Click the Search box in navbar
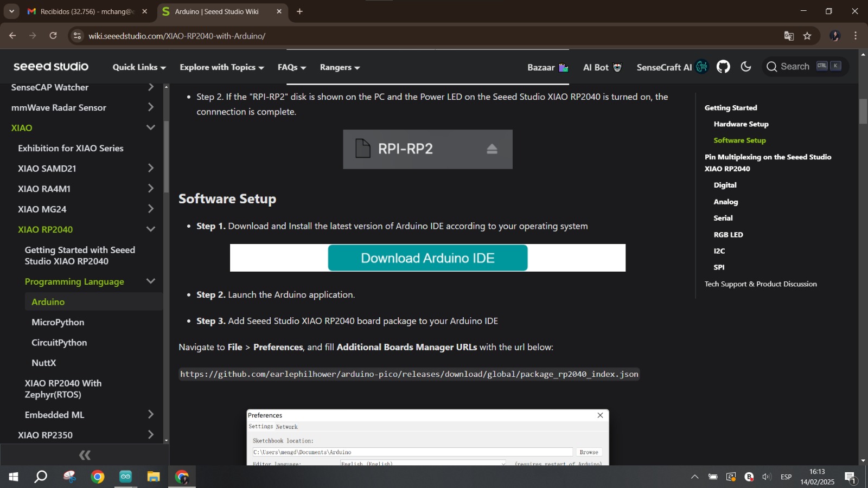The height and width of the screenshot is (488, 868). (805, 67)
